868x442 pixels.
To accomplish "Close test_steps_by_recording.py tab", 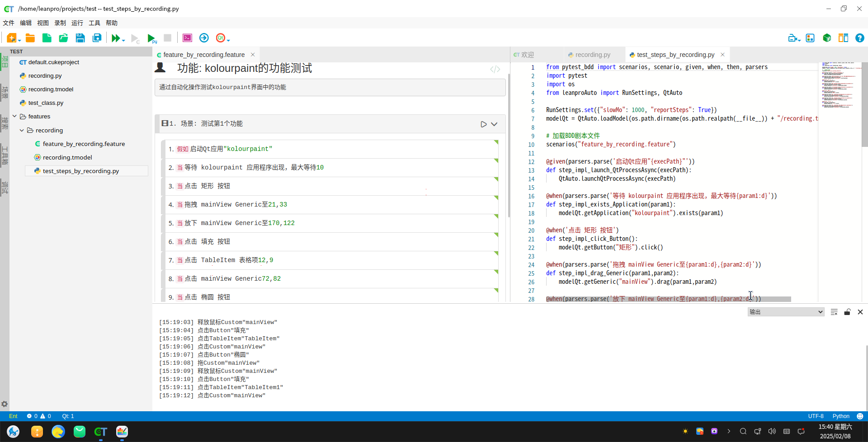I will point(722,55).
